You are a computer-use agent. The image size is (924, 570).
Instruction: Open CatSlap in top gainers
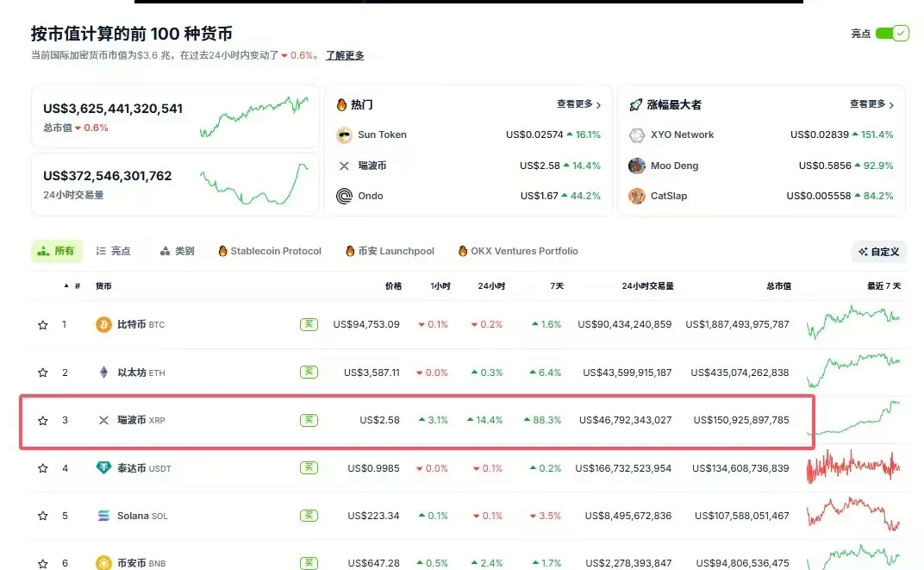tap(669, 196)
